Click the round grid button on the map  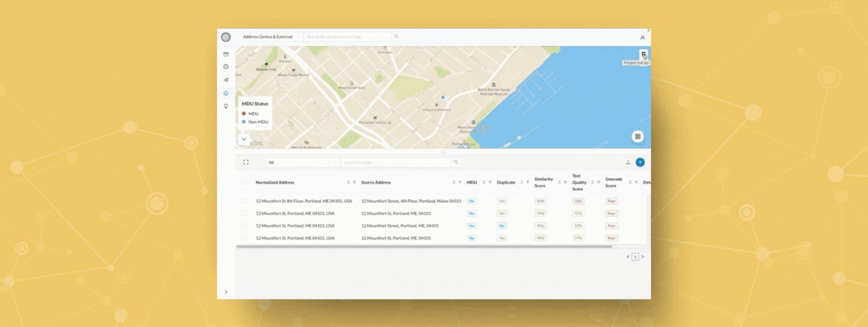pos(637,136)
